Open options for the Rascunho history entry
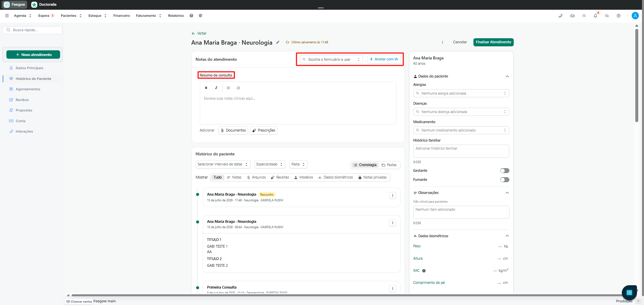 [x=393, y=196]
